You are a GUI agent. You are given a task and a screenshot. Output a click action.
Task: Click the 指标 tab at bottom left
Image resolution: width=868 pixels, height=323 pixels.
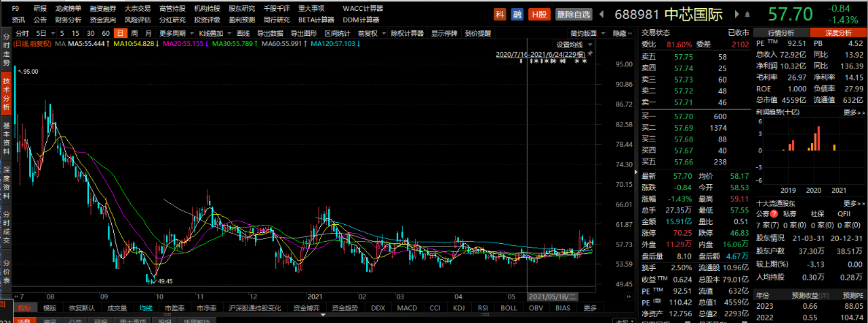tap(24, 307)
